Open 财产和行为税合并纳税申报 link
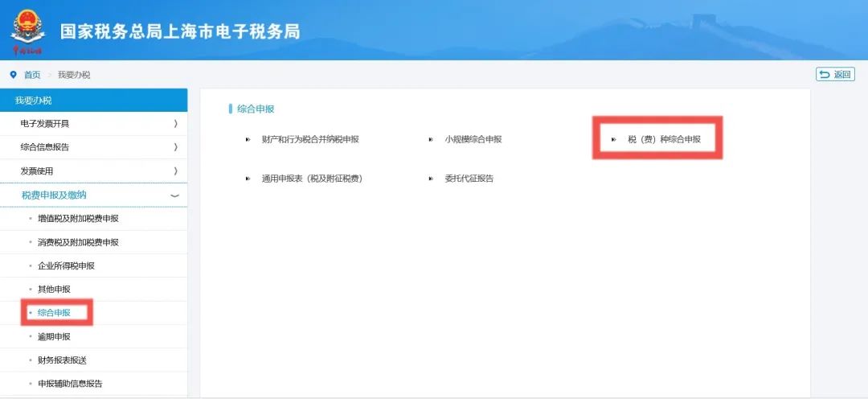 (x=310, y=139)
